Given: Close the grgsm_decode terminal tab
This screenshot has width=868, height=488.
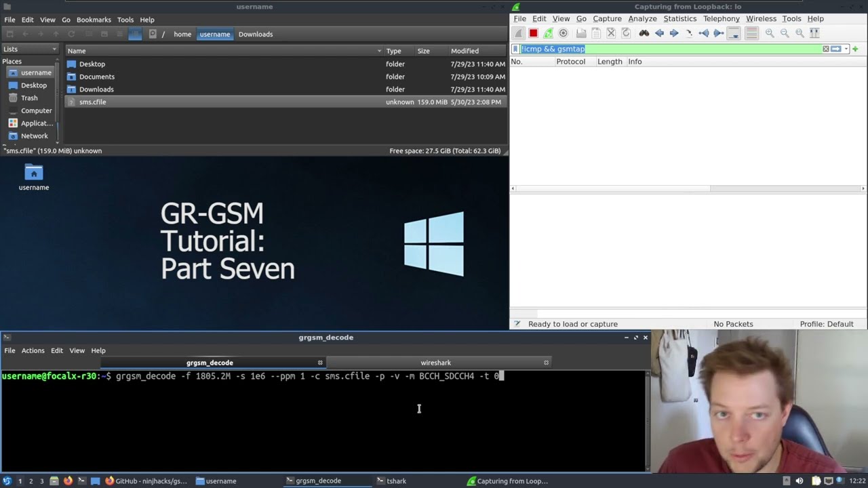Looking at the screenshot, I should click(x=320, y=363).
